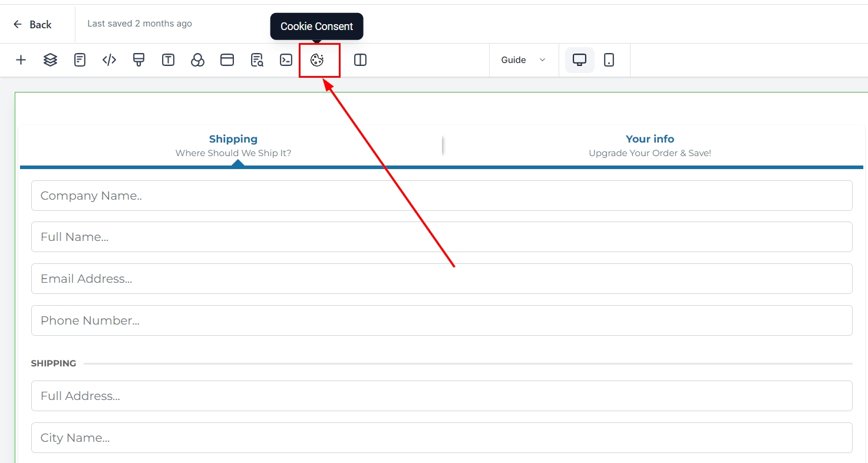The height and width of the screenshot is (463, 868).
Task: Select the Your info step tab
Action: [x=650, y=145]
